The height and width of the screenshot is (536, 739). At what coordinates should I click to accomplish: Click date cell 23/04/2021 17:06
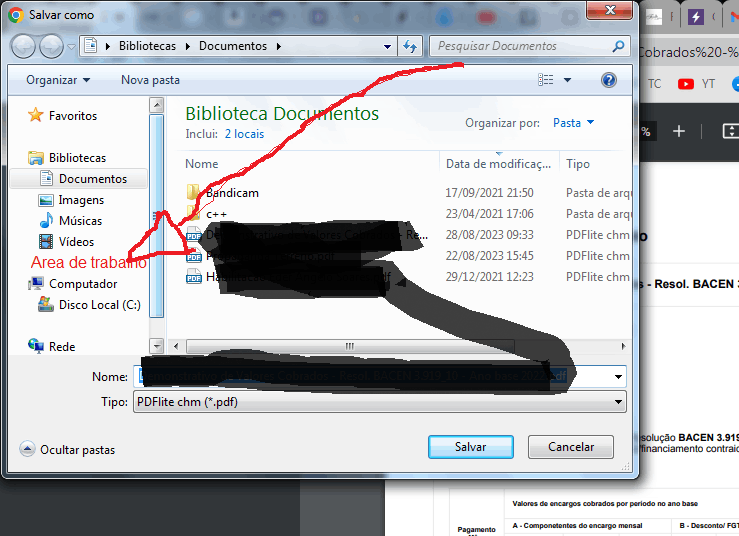(489, 214)
